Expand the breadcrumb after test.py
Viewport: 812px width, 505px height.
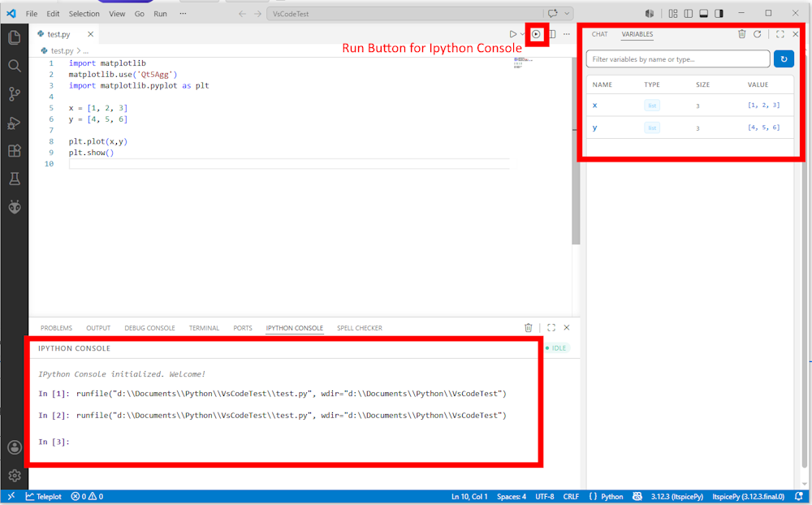tap(86, 51)
